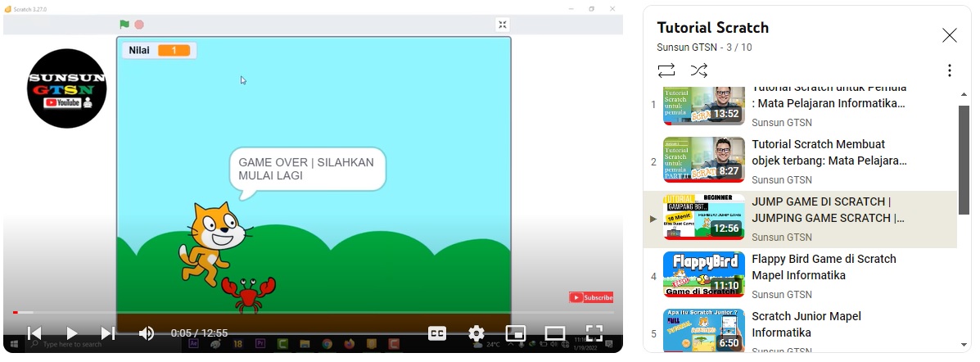Screen dimensions: 980x362
Task: Toggle playlist loop
Action: [666, 70]
